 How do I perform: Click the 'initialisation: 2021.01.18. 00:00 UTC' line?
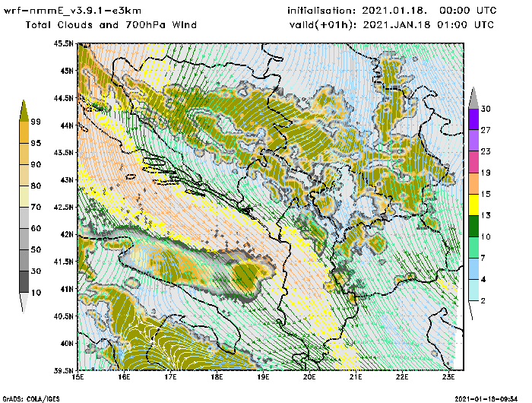coord(392,11)
